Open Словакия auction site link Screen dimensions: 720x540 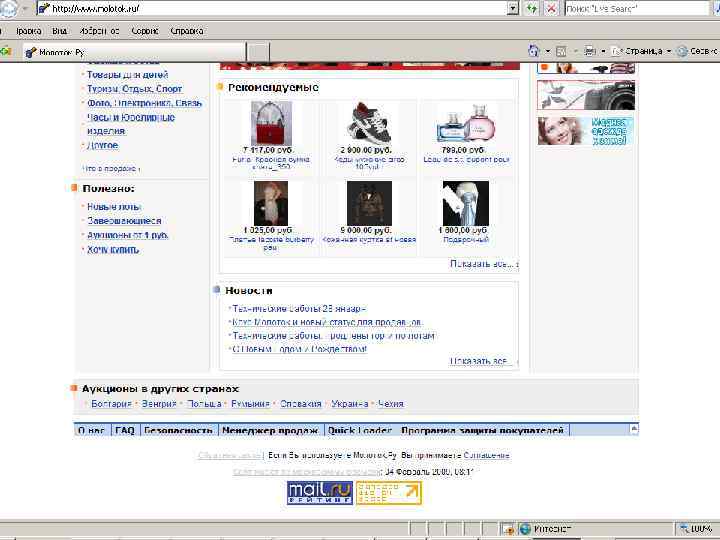click(x=301, y=404)
